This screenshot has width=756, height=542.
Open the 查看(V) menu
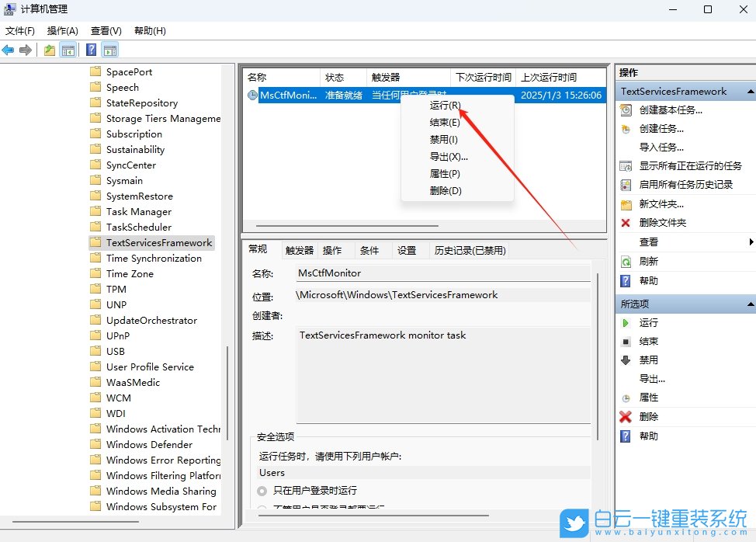(106, 30)
